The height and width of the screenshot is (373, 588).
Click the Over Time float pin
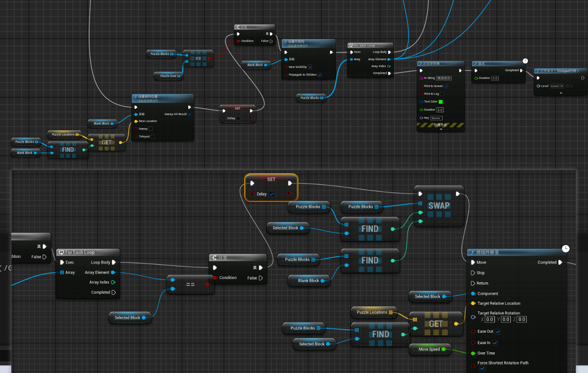(473, 353)
